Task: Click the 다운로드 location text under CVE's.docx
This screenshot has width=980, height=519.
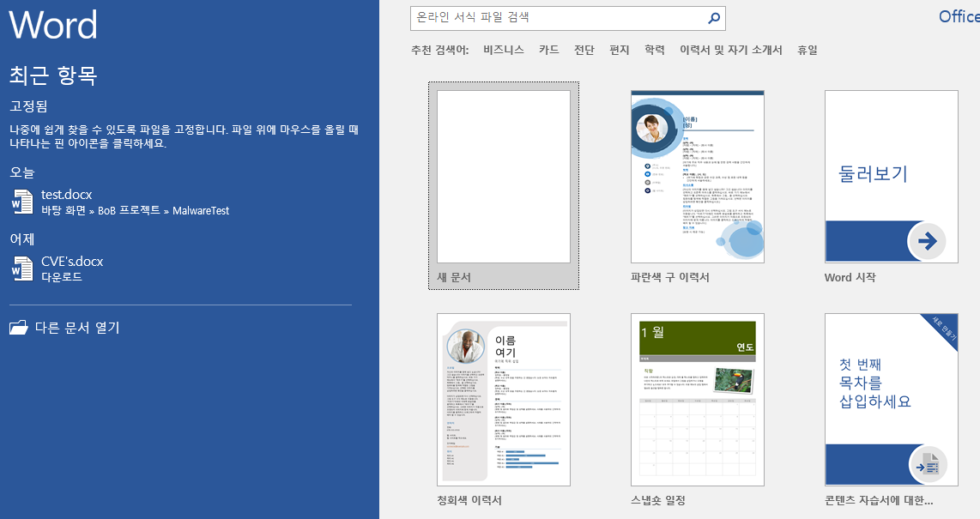Action: pos(61,277)
